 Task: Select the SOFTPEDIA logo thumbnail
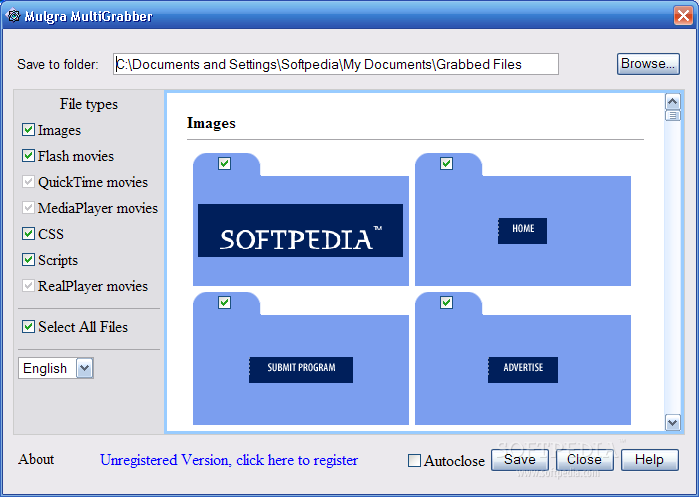(300, 230)
